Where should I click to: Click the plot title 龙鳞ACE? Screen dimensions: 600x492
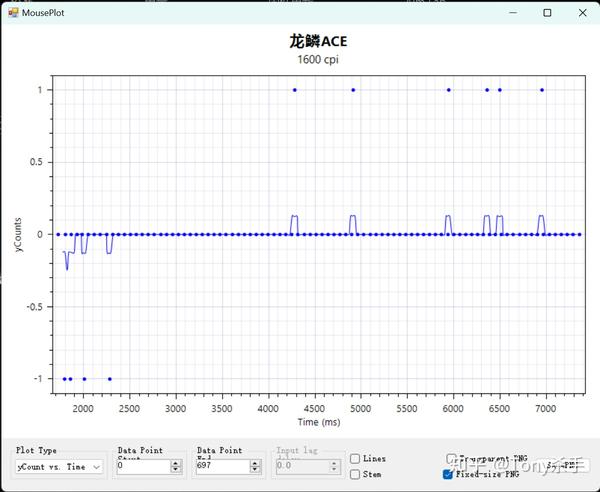click(x=318, y=41)
